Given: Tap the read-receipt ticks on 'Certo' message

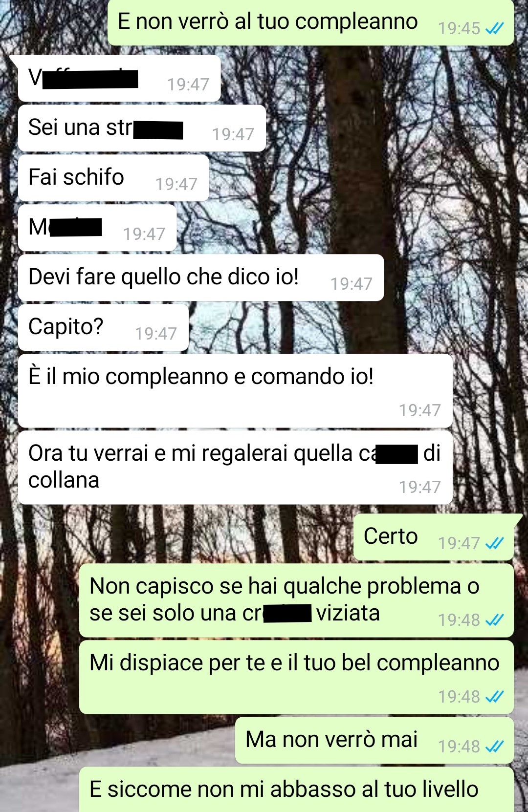Looking at the screenshot, I should coord(494,543).
